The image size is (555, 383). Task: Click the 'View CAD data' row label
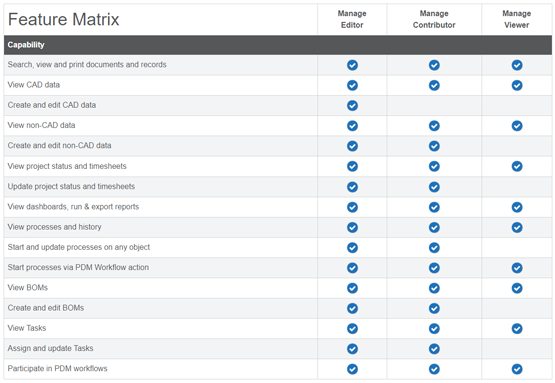pos(34,85)
